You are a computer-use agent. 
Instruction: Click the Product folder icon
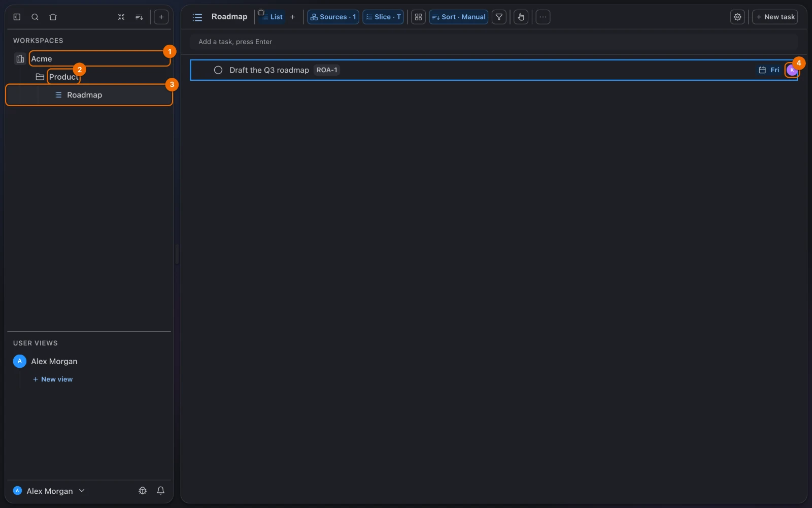[x=40, y=77]
